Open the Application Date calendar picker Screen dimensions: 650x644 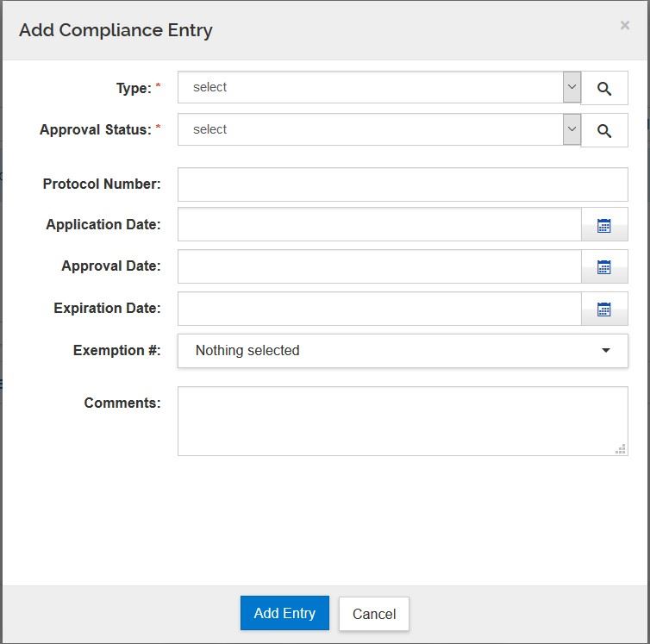(x=604, y=225)
